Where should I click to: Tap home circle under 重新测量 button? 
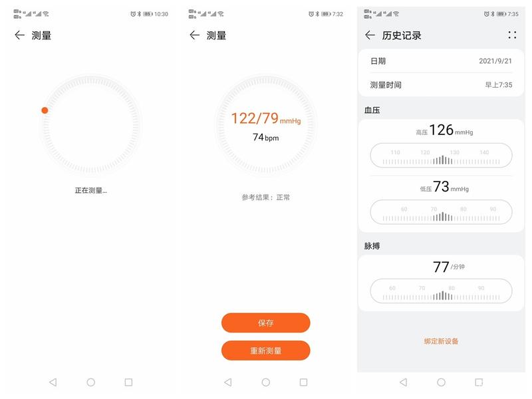tap(266, 382)
